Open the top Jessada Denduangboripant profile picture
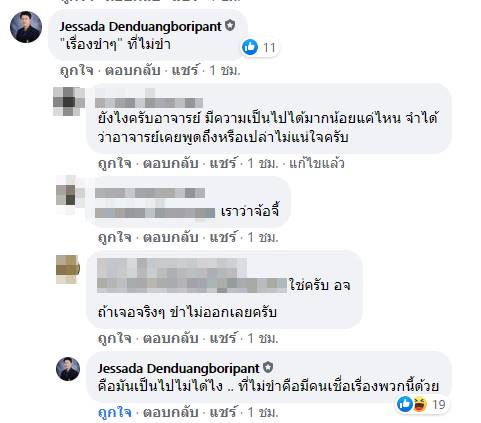The height and width of the screenshot is (423, 481). (26, 27)
